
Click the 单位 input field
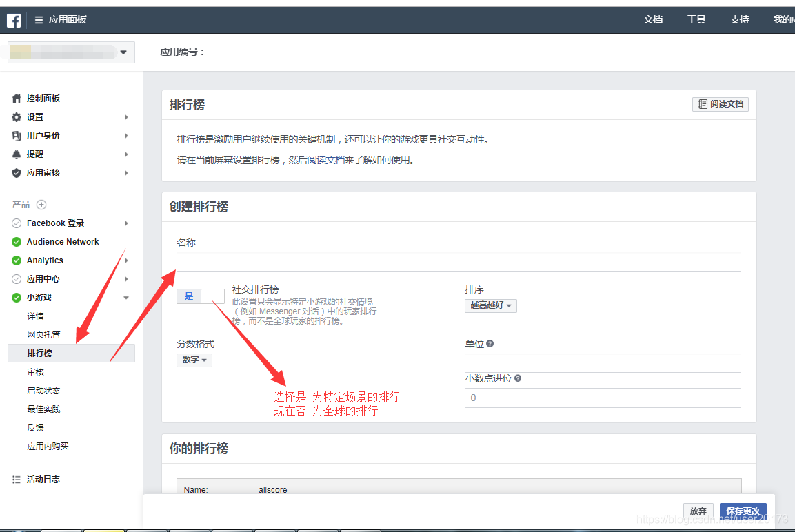point(603,363)
